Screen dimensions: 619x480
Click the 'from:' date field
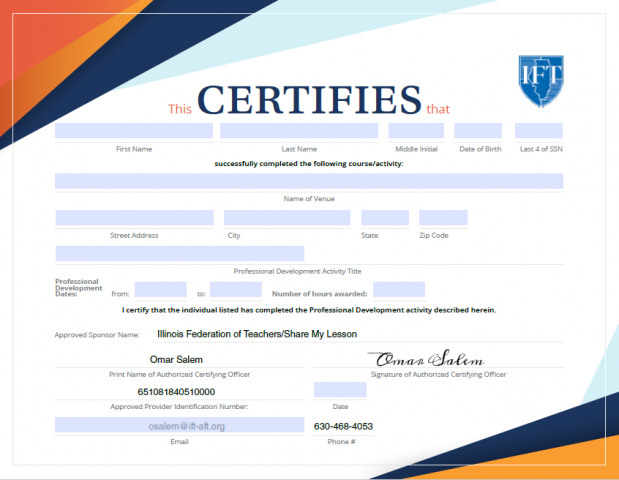[161, 290]
